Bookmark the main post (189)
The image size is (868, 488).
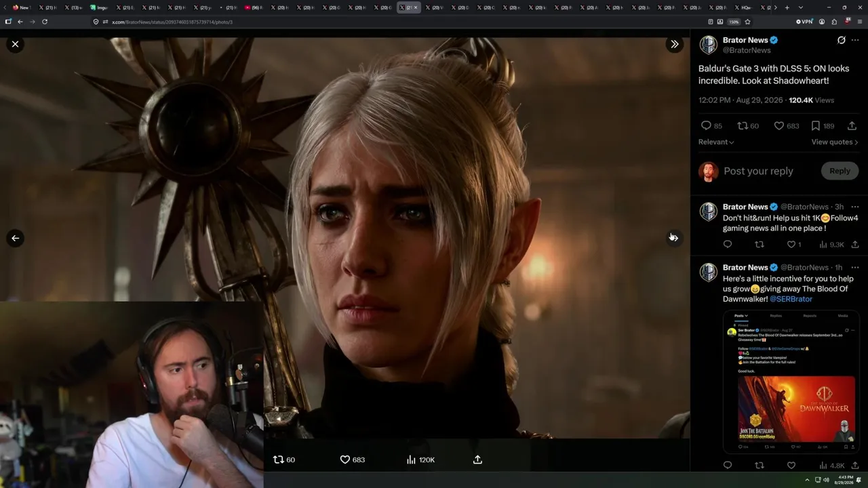[x=823, y=125]
